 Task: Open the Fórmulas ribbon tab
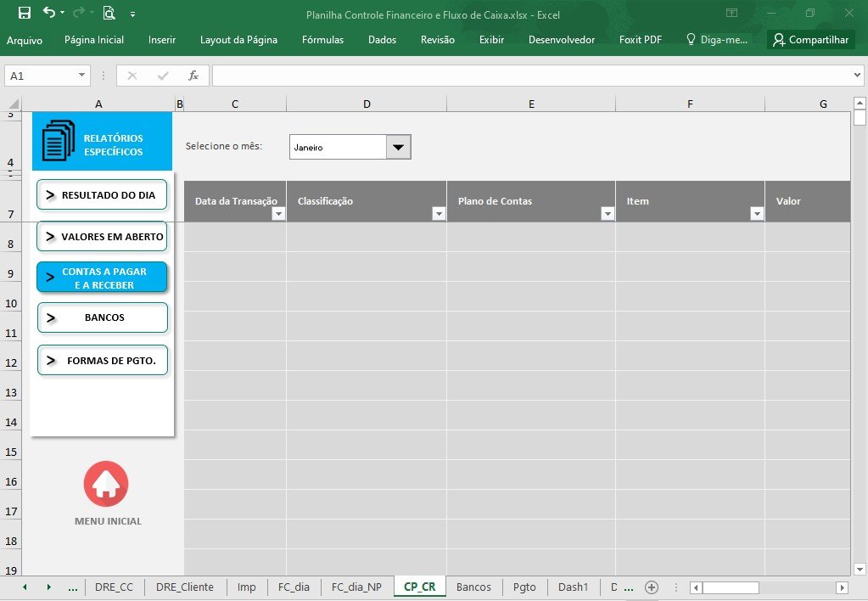click(322, 40)
